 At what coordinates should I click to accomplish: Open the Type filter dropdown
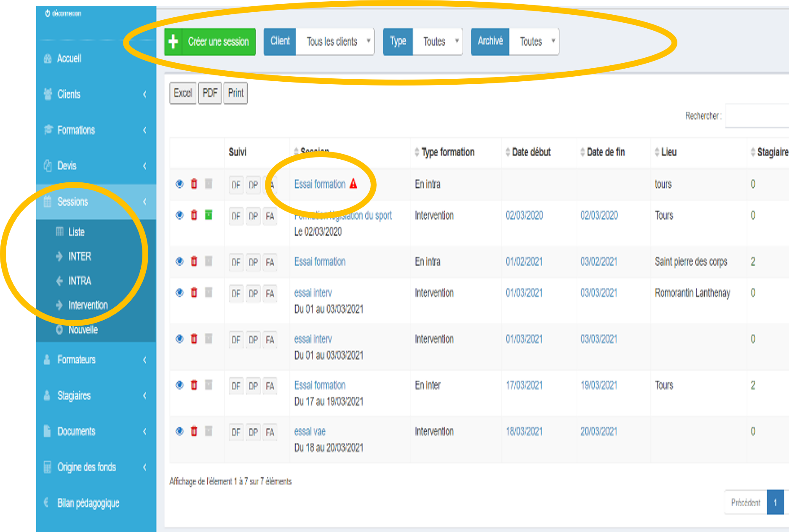pyautogui.click(x=437, y=41)
